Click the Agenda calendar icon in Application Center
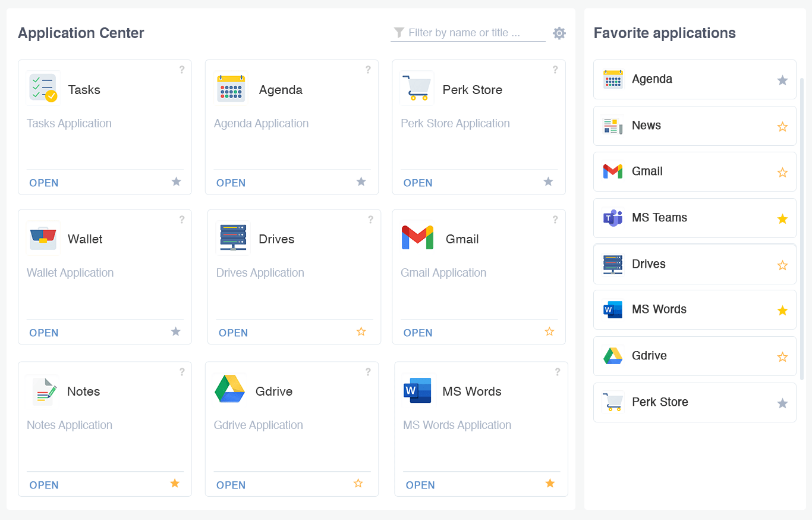The height and width of the screenshot is (520, 812). tap(231, 88)
